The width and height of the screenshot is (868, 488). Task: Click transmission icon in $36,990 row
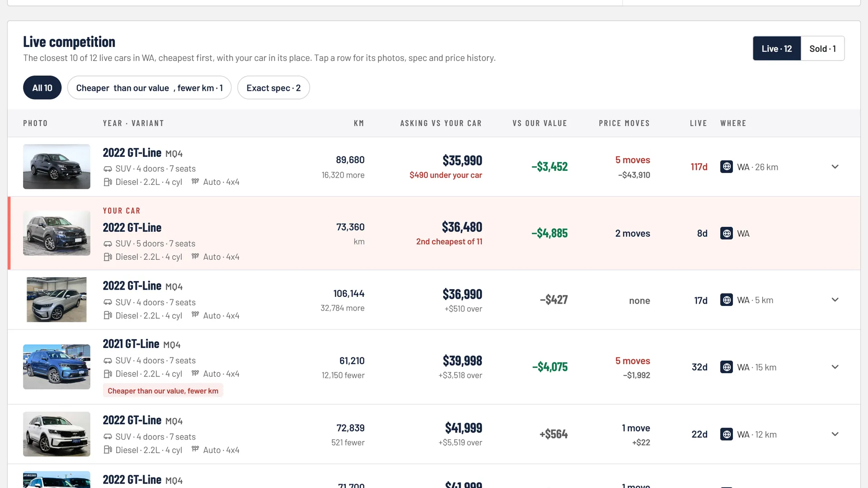(195, 315)
